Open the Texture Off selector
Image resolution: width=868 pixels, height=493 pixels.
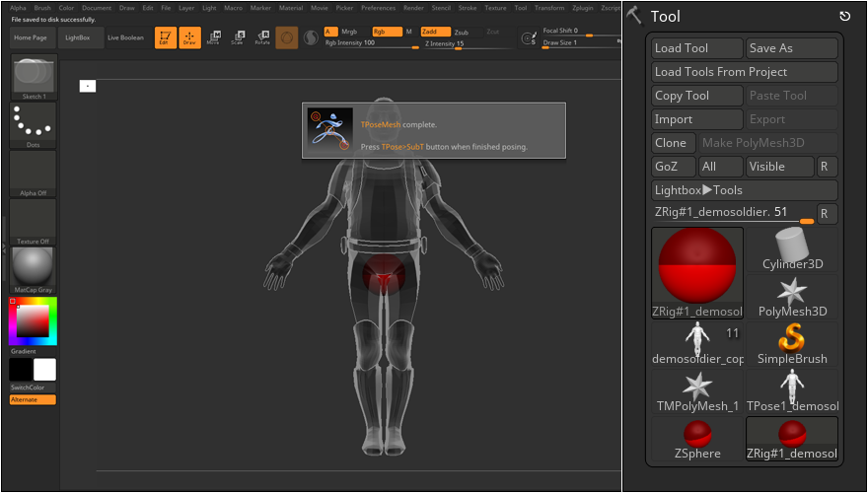(34, 222)
